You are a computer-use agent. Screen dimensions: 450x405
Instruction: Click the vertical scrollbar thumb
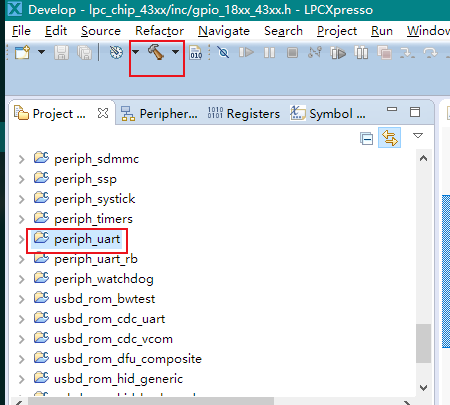424,343
